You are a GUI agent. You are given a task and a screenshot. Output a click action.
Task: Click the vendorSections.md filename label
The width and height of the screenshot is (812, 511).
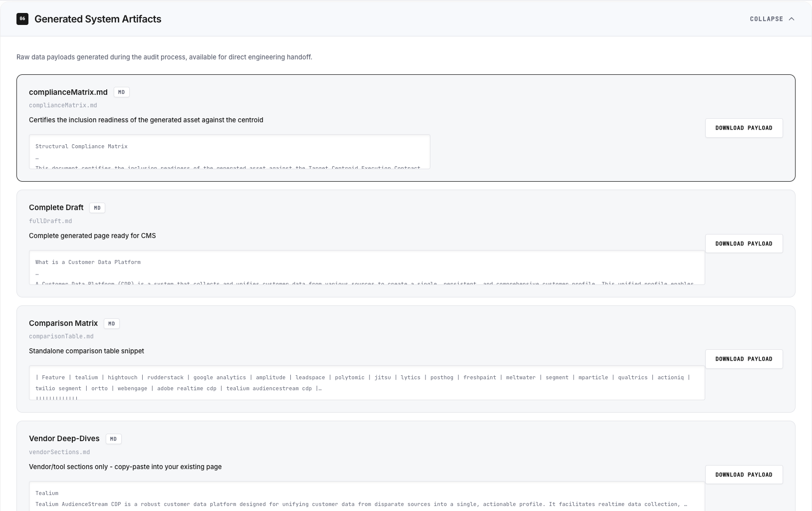pos(59,452)
